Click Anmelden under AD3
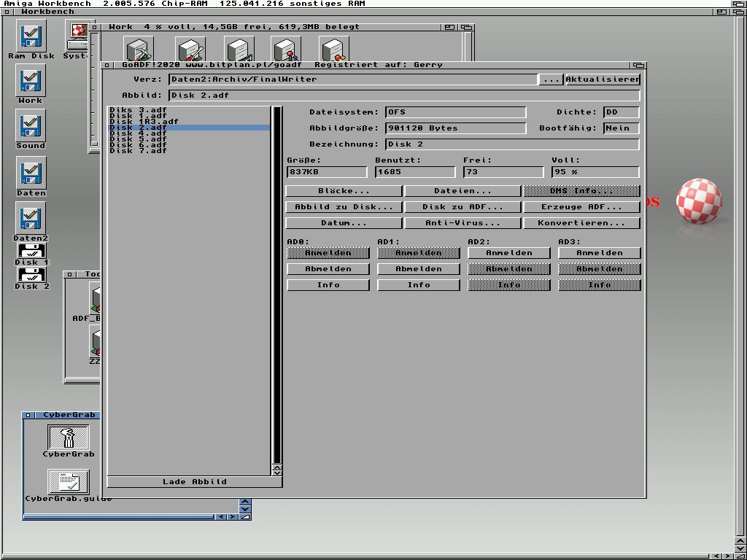 600,253
